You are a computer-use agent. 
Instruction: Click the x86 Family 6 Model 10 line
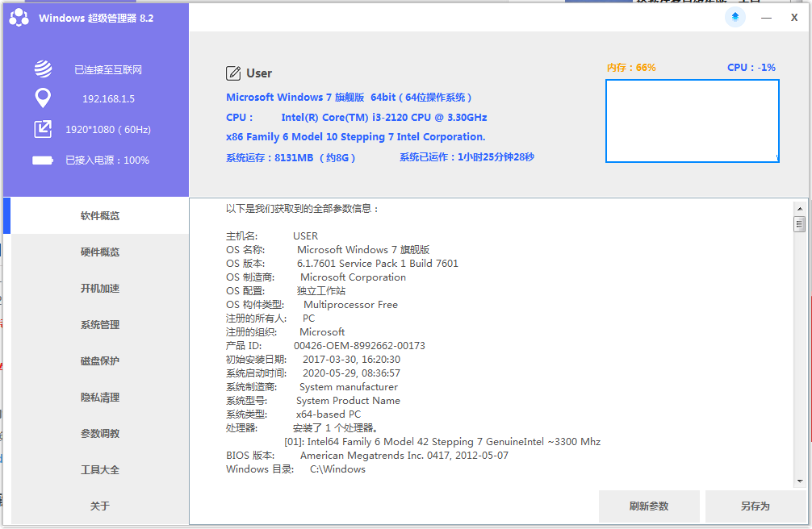point(356,137)
